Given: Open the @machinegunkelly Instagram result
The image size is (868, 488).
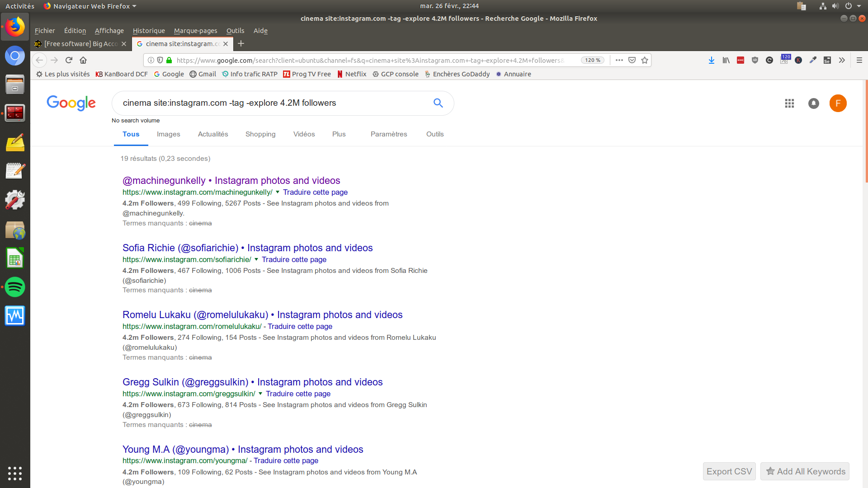Looking at the screenshot, I should [231, 181].
